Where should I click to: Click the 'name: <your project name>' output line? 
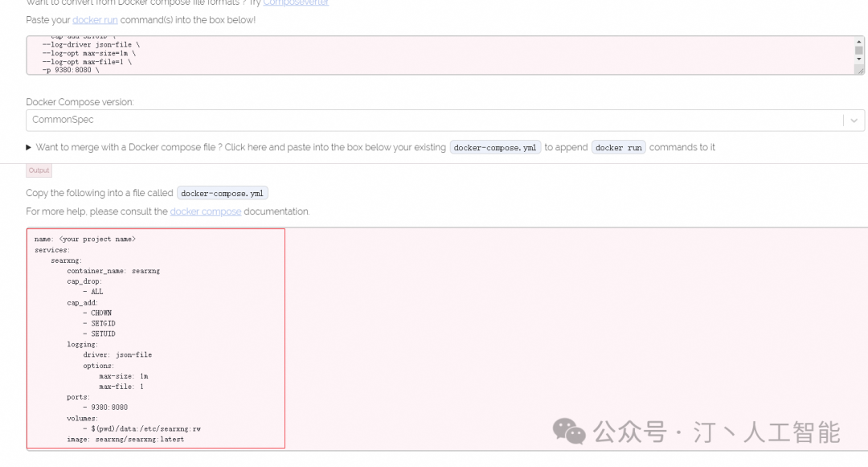pyautogui.click(x=84, y=239)
